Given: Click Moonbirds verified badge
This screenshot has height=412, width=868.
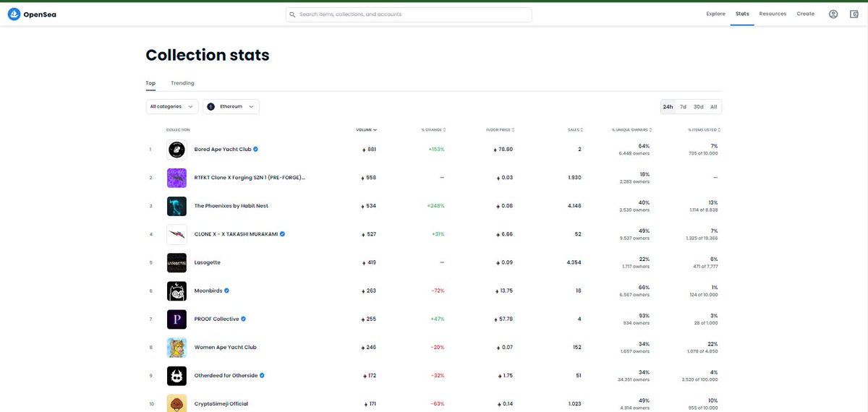Looking at the screenshot, I should tap(226, 291).
